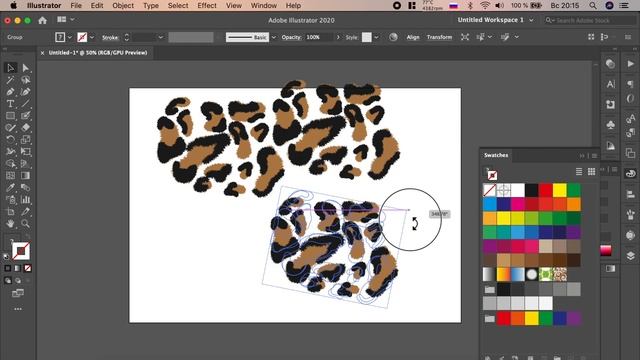Open the Window menu
Viewport: 640px width, 360px height.
pos(264,6)
